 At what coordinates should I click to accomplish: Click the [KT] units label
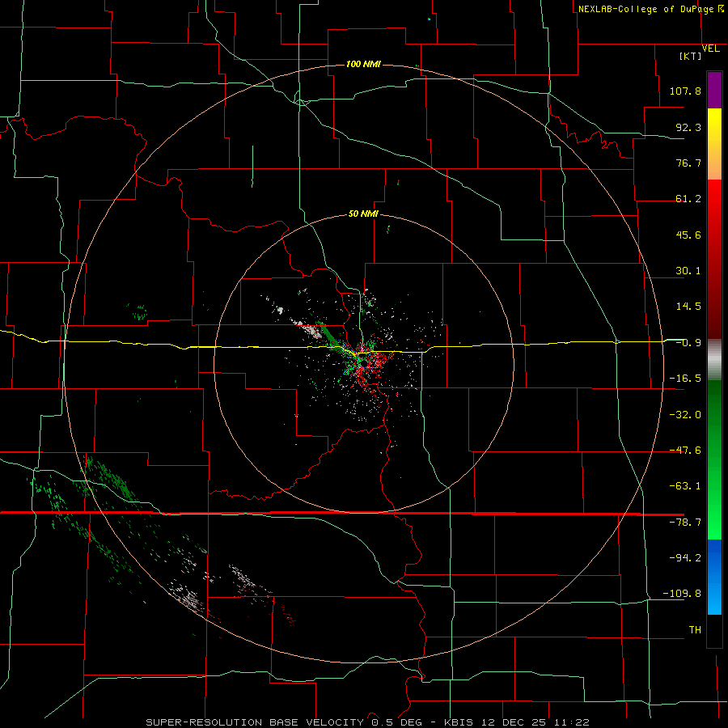click(691, 56)
